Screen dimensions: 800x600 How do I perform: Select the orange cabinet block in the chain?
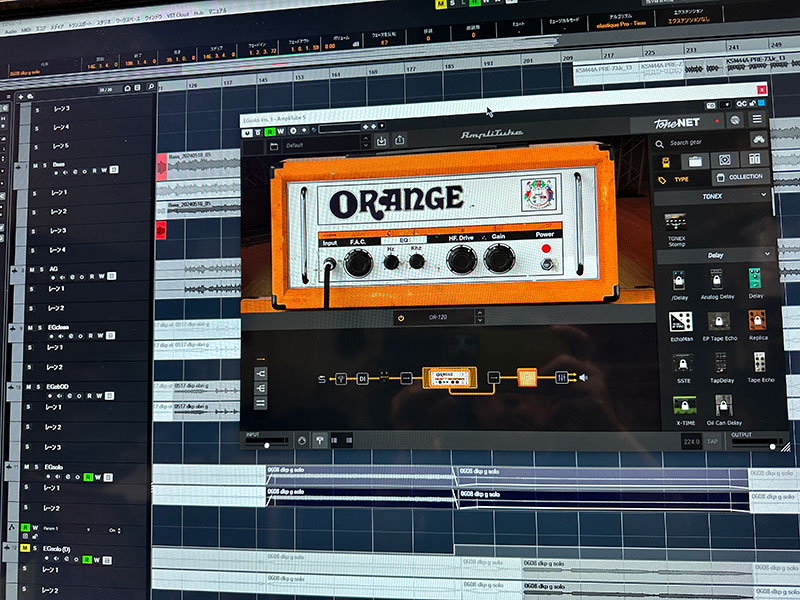(527, 378)
